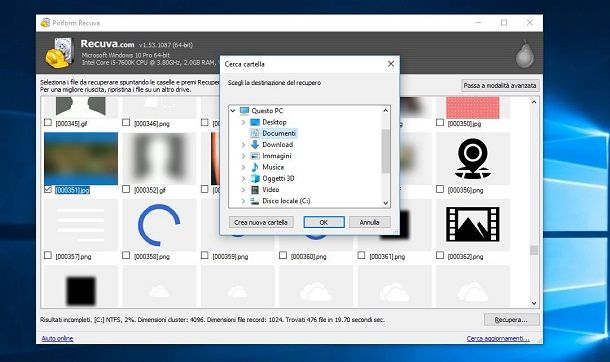Image resolution: width=610 pixels, height=362 pixels.
Task: Check the [000361].png checkbox
Action: pyautogui.click(x=361, y=255)
